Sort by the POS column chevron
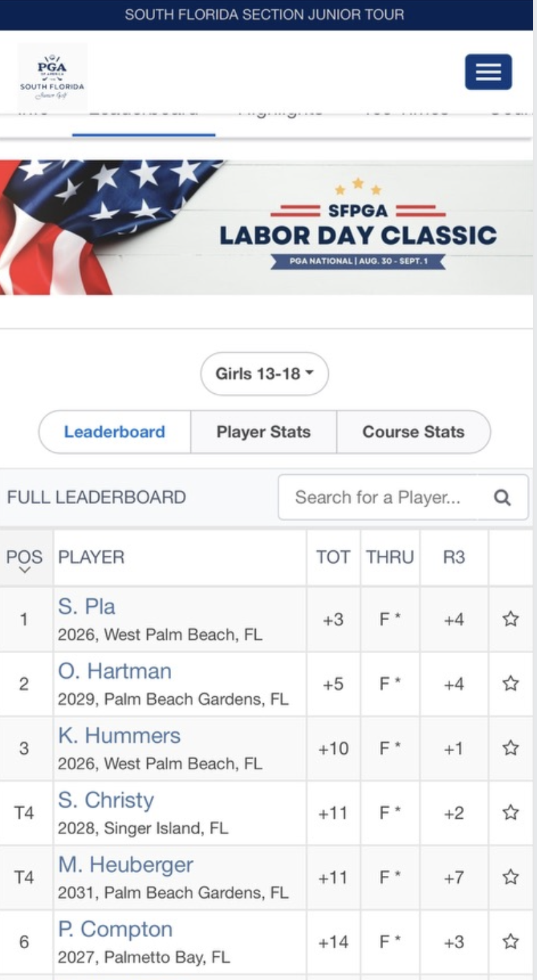This screenshot has width=537, height=980. [25, 570]
